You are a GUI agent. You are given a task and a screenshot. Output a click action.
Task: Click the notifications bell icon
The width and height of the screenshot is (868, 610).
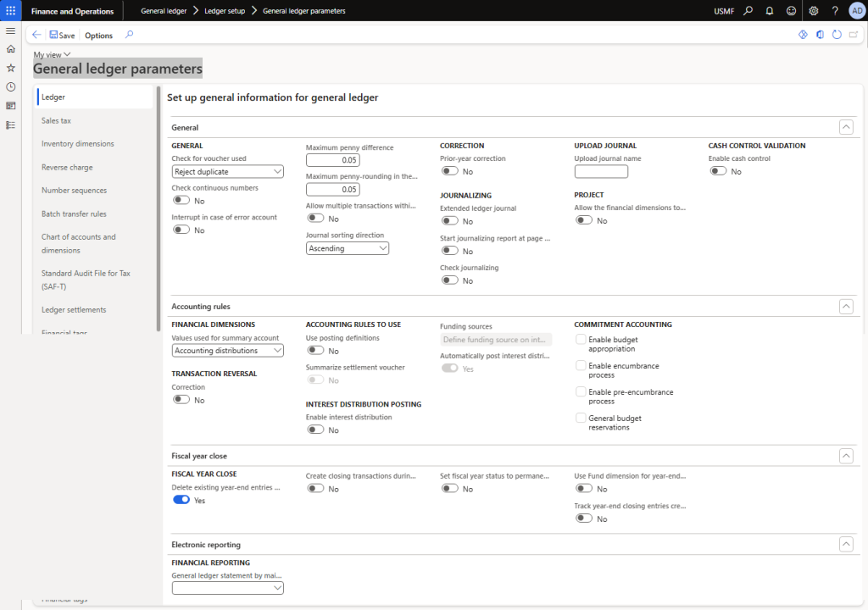[x=769, y=11]
